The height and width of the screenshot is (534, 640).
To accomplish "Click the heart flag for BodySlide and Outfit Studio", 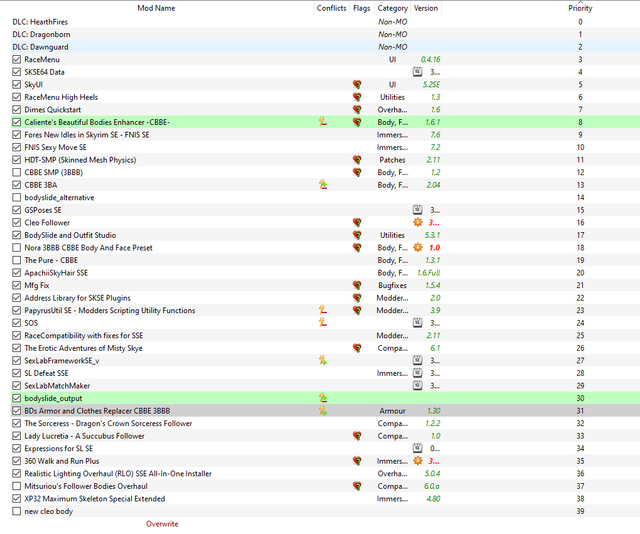I will (357, 235).
